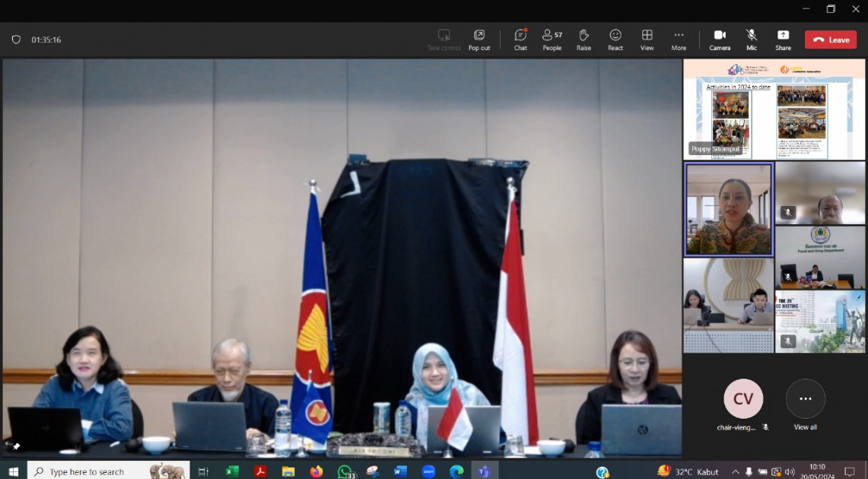Open the View layout options

coord(647,40)
